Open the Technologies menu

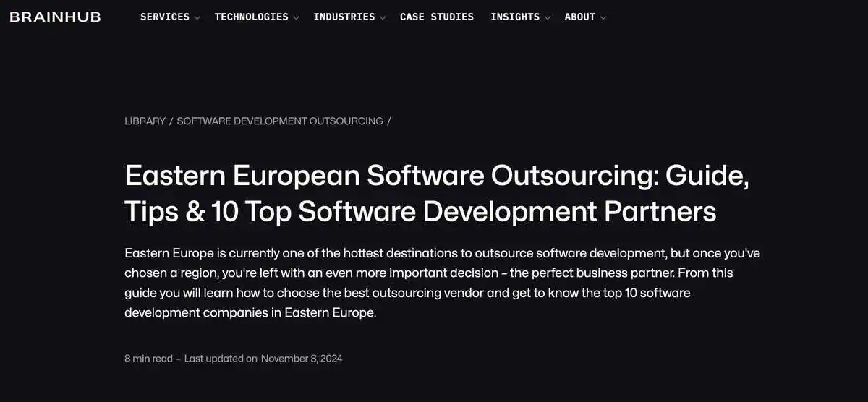[251, 17]
